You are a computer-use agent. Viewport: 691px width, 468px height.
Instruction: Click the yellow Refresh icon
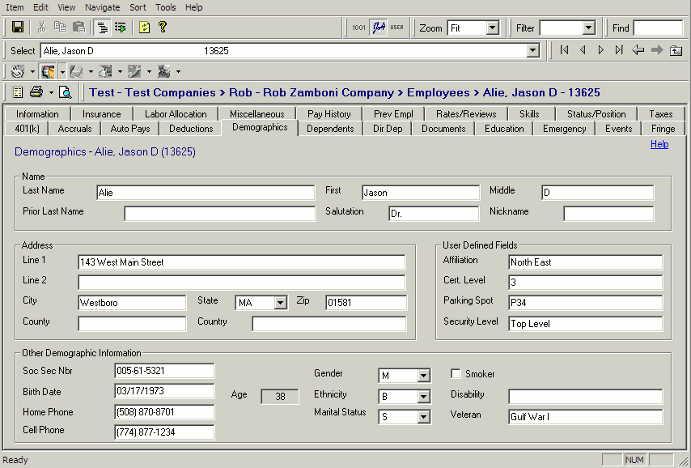pos(145,27)
